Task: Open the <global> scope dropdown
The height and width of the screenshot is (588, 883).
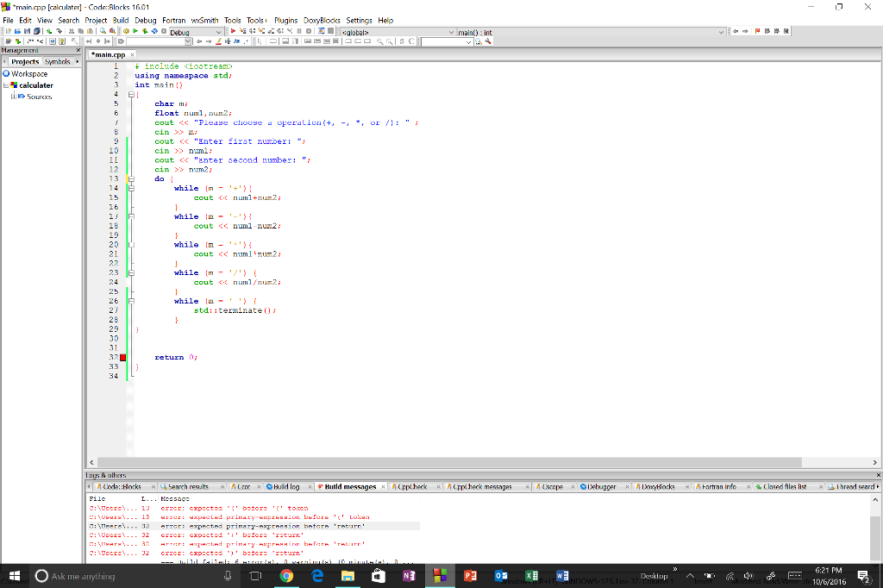Action: (449, 32)
